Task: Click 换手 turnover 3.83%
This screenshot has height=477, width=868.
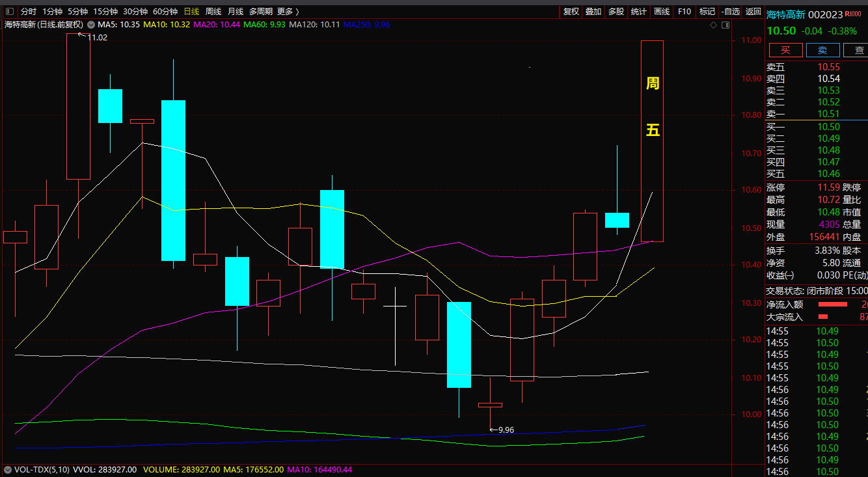Action: pyautogui.click(x=827, y=251)
